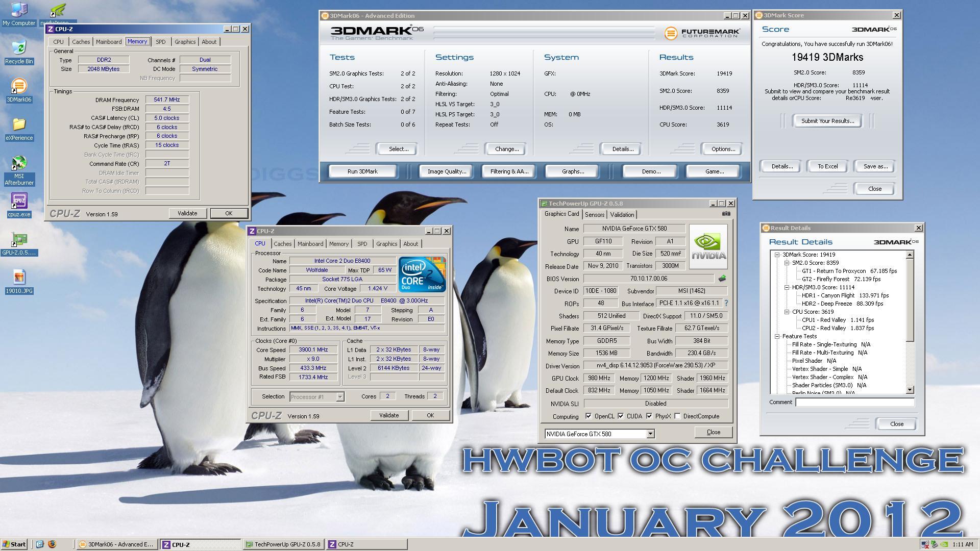980x551 pixels.
Task: Select HDR1 - Canyon Flight result row
Action: pos(845,295)
